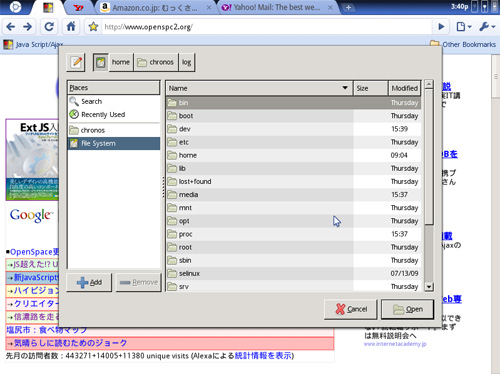Select File System in Places
The height and width of the screenshot is (374, 500).
coord(114,143)
